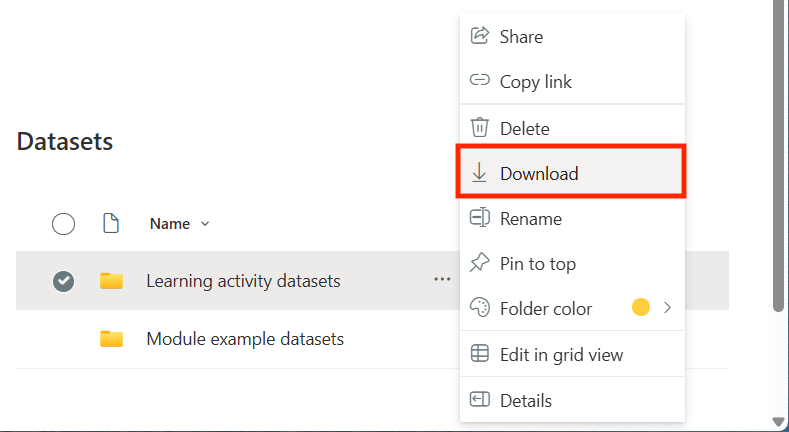Click the Delete trash can icon
The width and height of the screenshot is (789, 432).
[480, 128]
